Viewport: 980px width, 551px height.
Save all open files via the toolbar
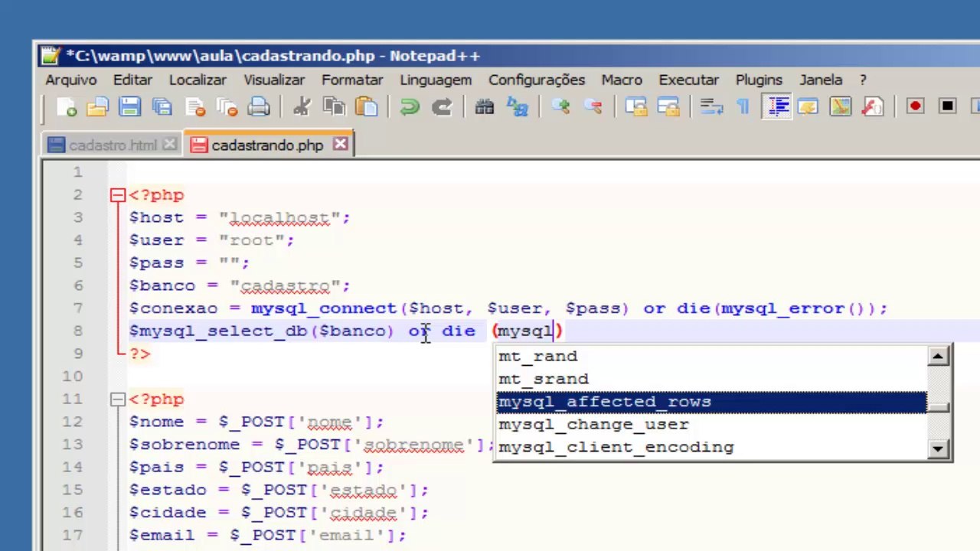[162, 106]
